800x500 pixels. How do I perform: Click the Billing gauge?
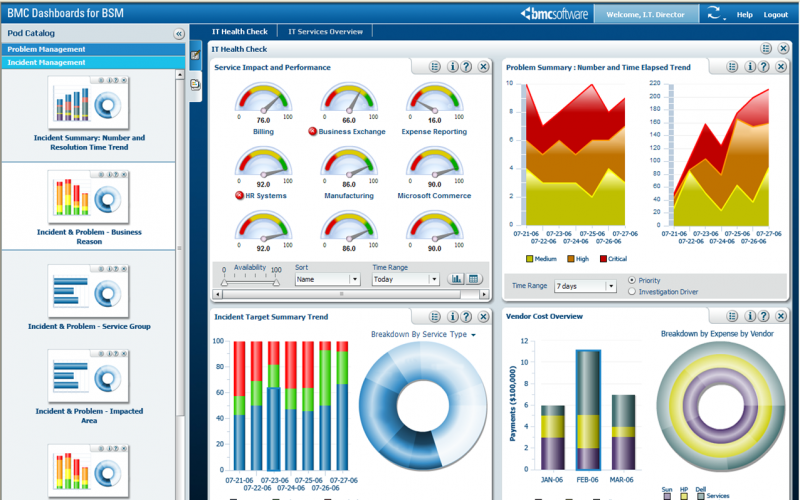(x=263, y=99)
